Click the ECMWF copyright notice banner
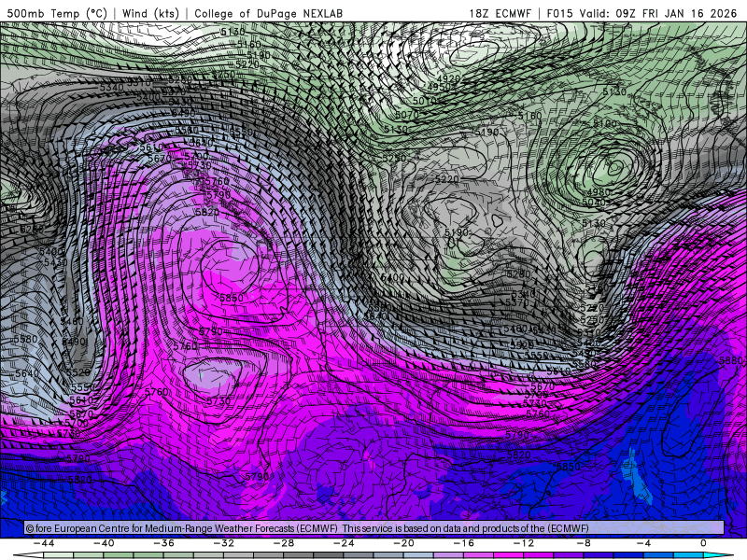Viewport: 747px width, 560px height. 374,528
